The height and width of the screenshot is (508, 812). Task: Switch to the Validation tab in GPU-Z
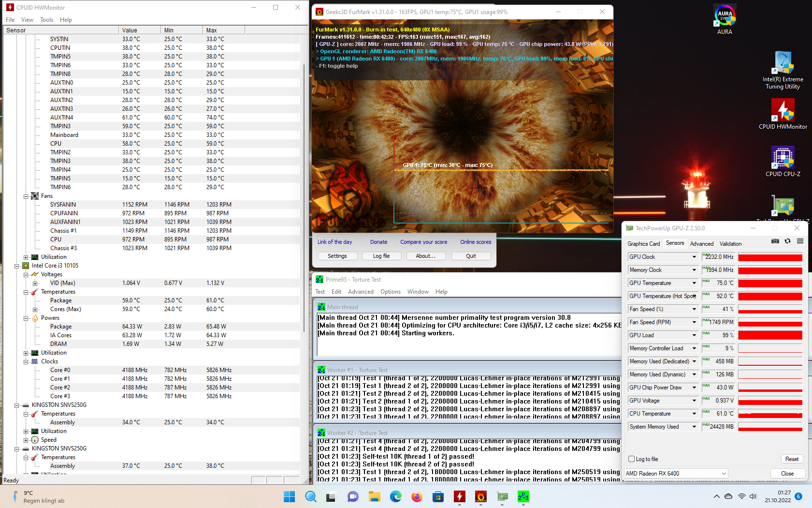tap(730, 244)
